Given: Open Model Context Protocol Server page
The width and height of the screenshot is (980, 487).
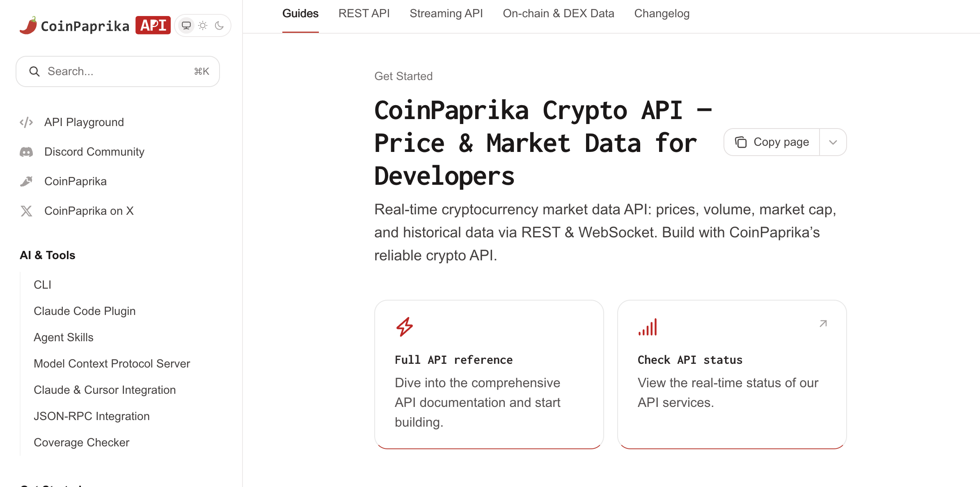Looking at the screenshot, I should [112, 364].
